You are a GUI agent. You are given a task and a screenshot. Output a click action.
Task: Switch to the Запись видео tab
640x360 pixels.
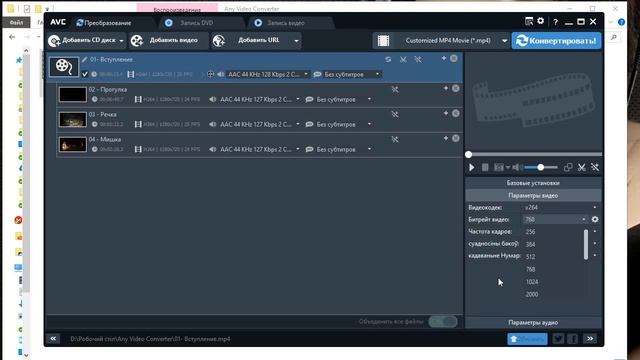pyautogui.click(x=286, y=23)
